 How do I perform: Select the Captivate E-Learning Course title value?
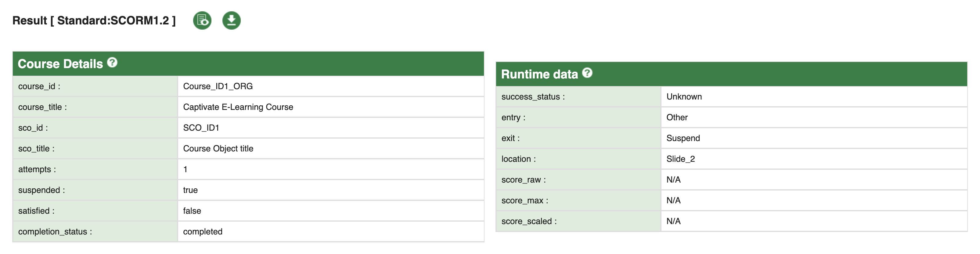[x=238, y=107]
